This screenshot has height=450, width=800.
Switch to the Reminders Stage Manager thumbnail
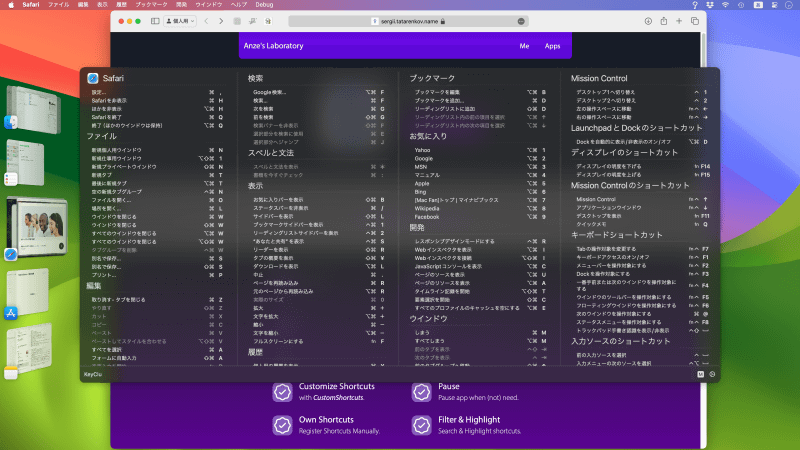(x=25, y=163)
